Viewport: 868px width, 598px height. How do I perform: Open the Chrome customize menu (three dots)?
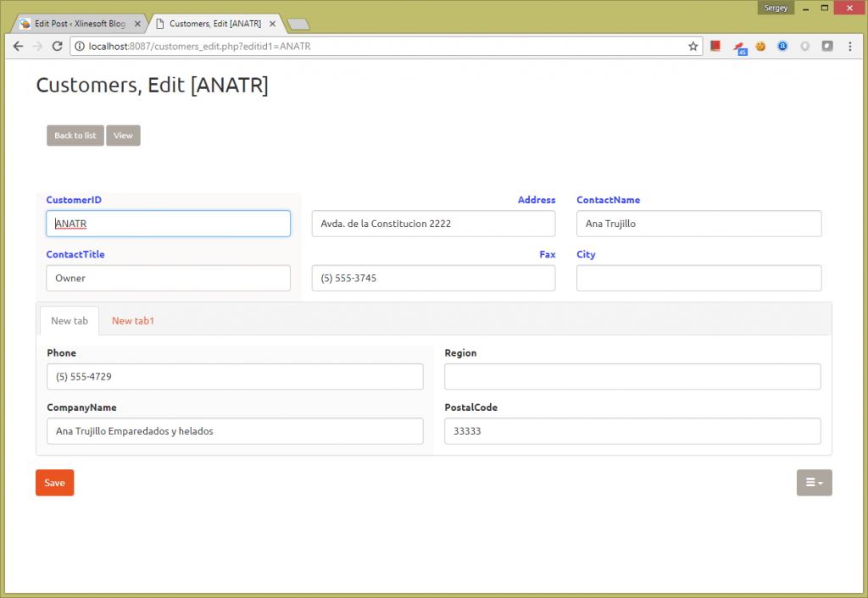(850, 47)
